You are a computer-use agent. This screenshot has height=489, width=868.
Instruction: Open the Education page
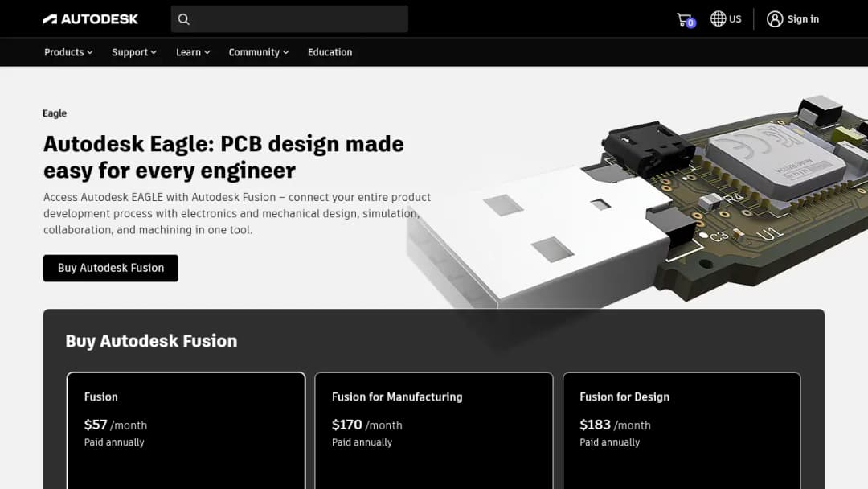tap(330, 52)
